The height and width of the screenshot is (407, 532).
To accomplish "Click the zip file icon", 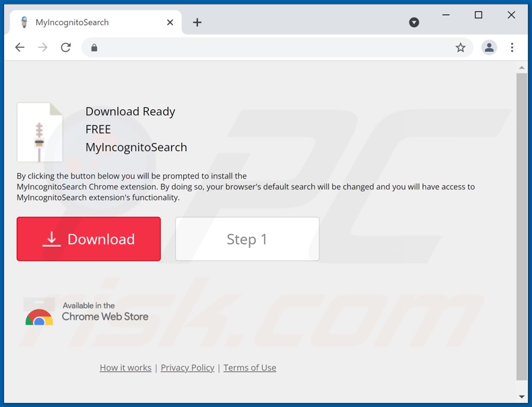I will (x=40, y=132).
